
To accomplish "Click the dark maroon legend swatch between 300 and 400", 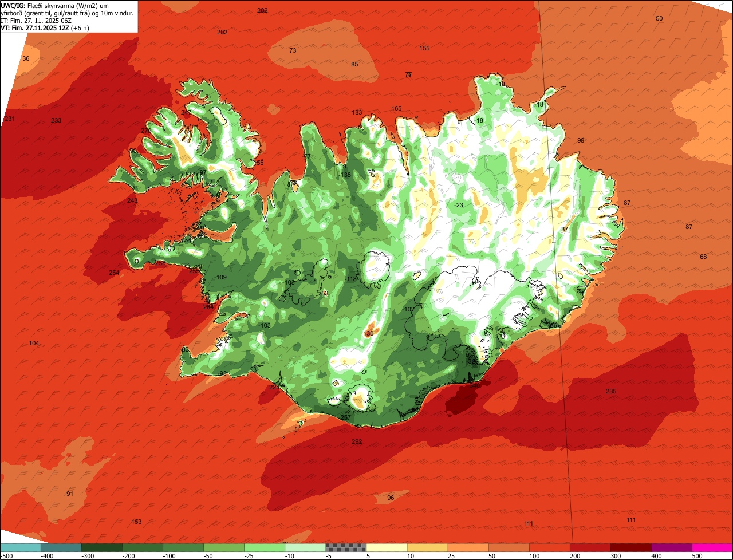I will [630, 547].
